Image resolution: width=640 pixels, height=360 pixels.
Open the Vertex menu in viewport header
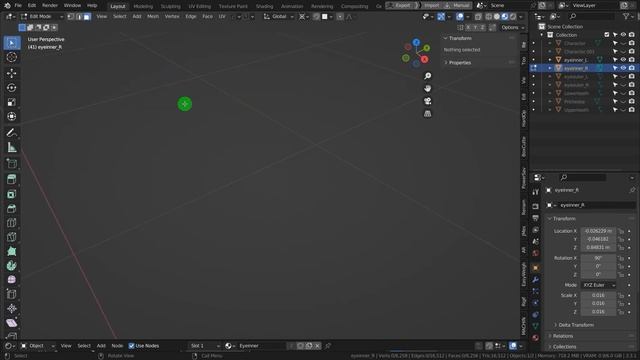coord(172,16)
